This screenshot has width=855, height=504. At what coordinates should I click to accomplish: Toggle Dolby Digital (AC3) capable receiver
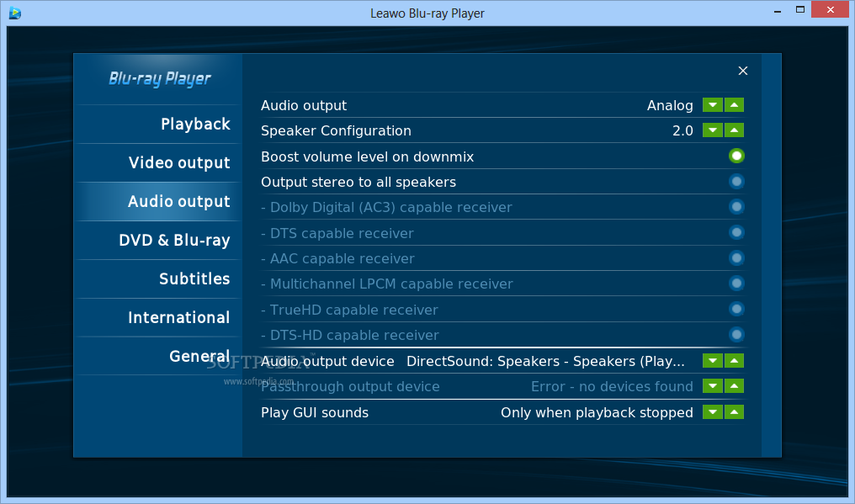click(x=736, y=207)
